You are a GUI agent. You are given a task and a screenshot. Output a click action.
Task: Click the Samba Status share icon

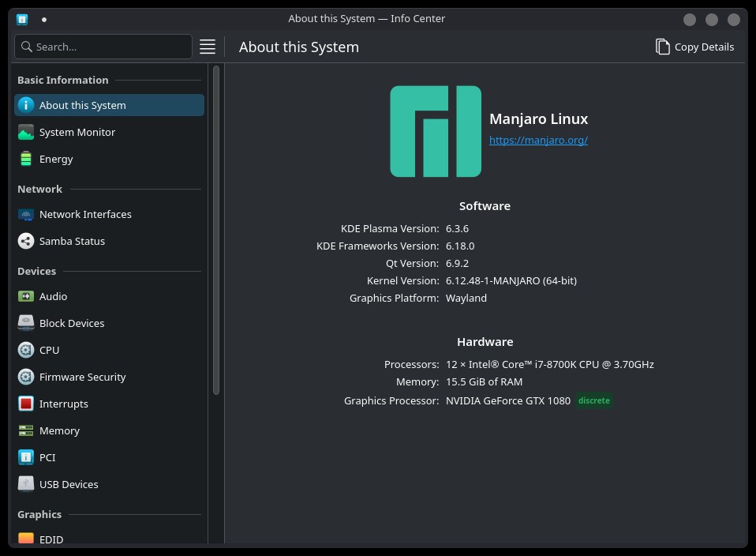point(26,241)
